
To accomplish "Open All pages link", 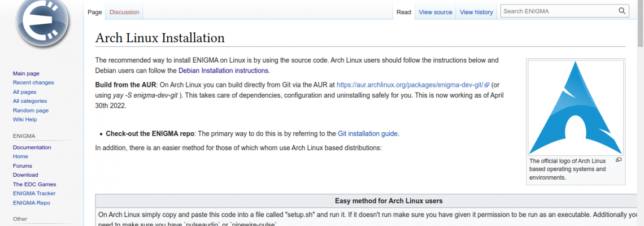I will (x=24, y=92).
